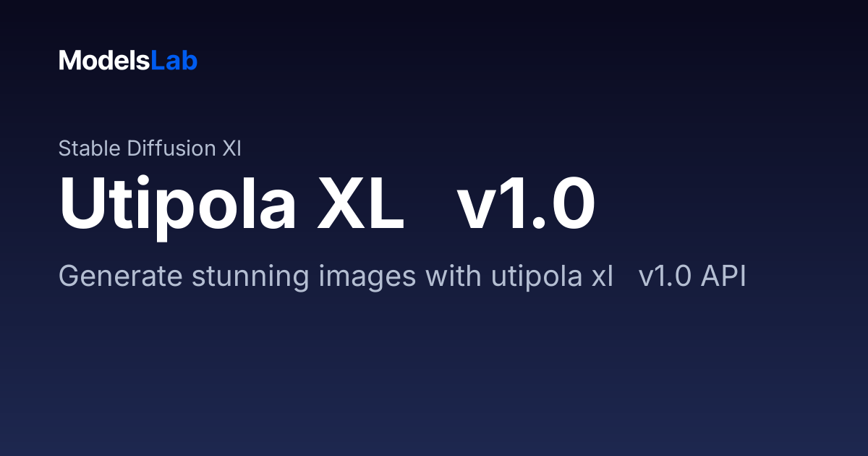Click the small "v1.0" in the subtitle
Screen dimensions: 868x456
pyautogui.click(x=665, y=277)
